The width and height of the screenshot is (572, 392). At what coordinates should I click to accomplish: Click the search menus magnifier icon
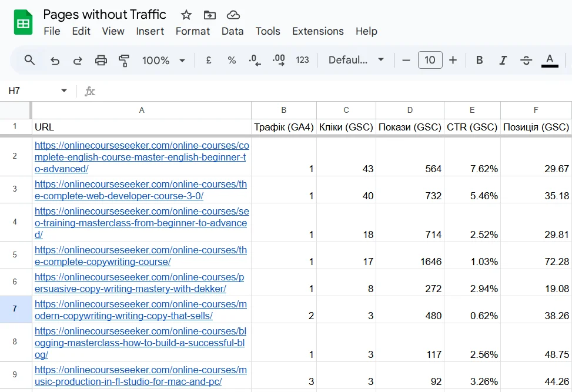29,60
